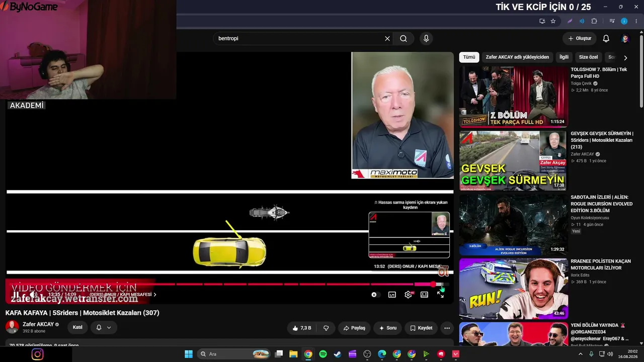The height and width of the screenshot is (362, 644).
Task: Select 'Zafer AKCAY adlı yükleyiciden' chip
Action: [517, 57]
